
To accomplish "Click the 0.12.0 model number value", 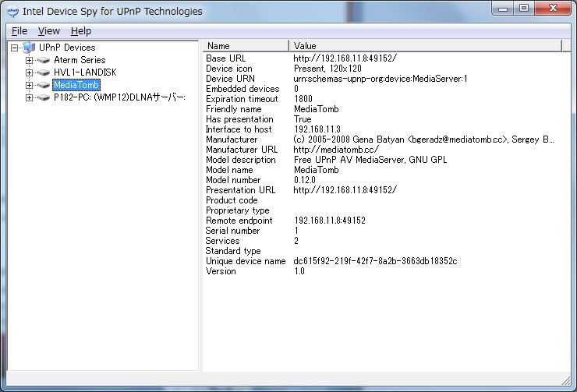I will 305,180.
